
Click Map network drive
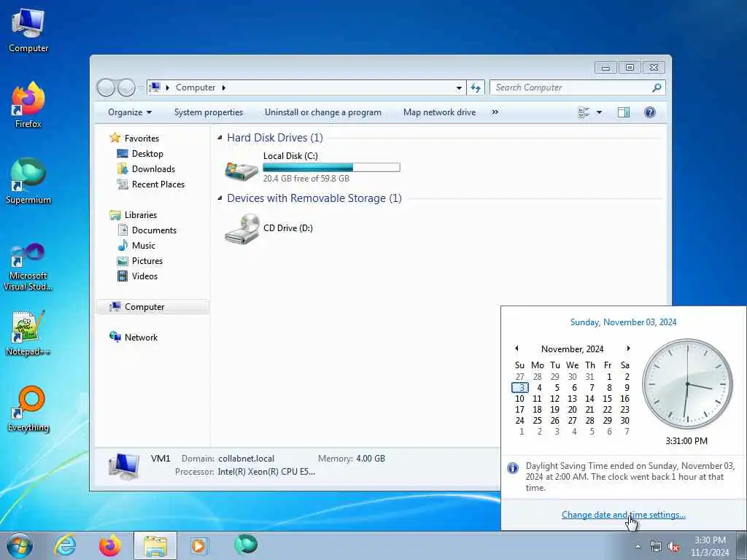pyautogui.click(x=439, y=112)
